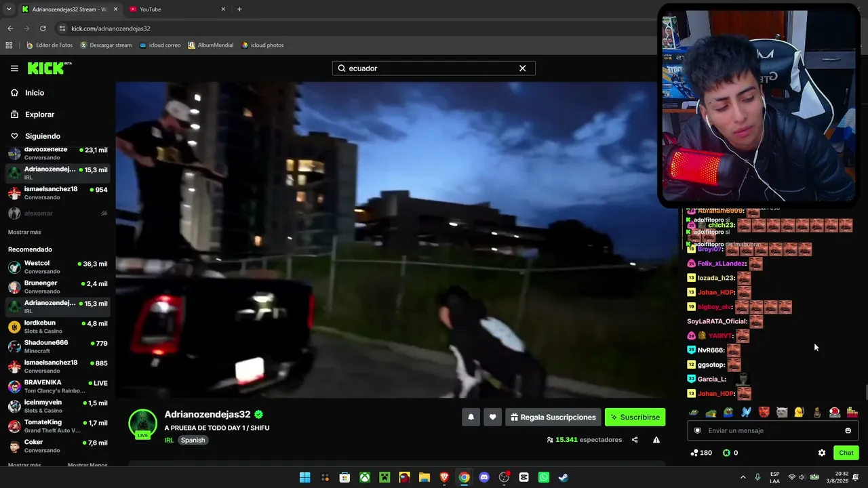This screenshot has width=868, height=488.
Task: Click the IRL category link under stream title
Action: (169, 440)
